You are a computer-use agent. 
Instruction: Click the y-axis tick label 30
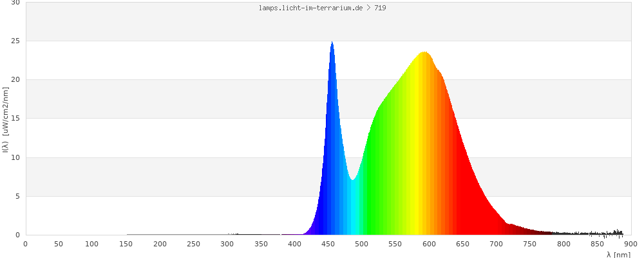pyautogui.click(x=15, y=3)
